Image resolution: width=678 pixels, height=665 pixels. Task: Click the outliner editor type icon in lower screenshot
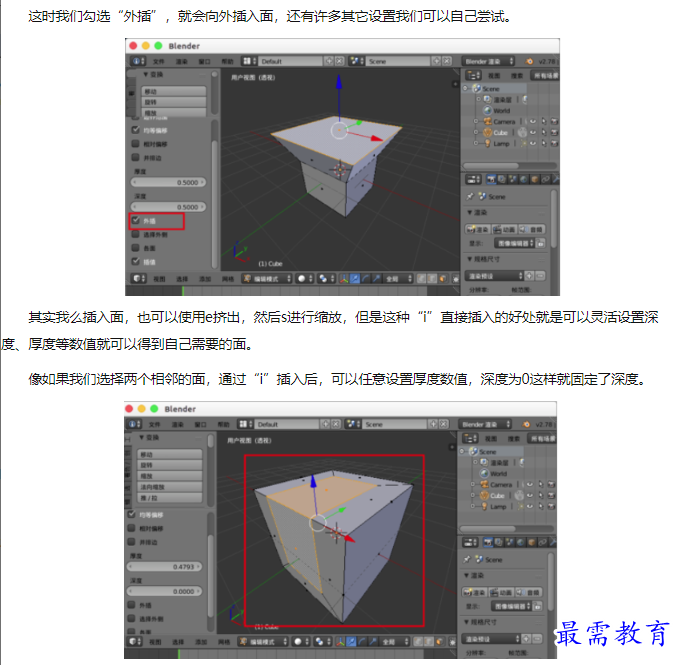click(x=470, y=438)
